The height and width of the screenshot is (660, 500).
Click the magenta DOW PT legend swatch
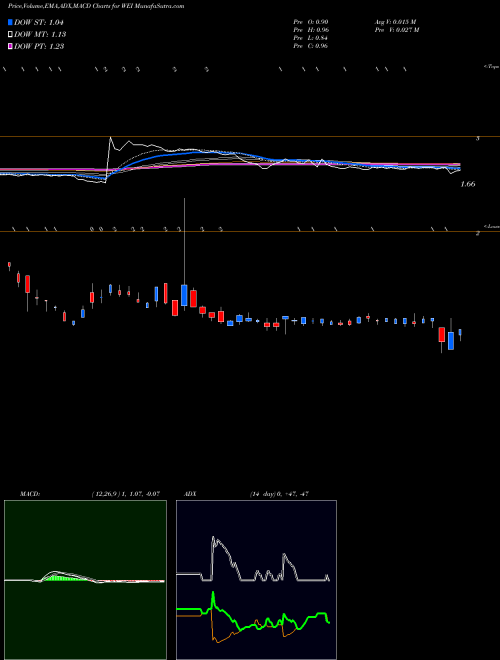click(11, 46)
